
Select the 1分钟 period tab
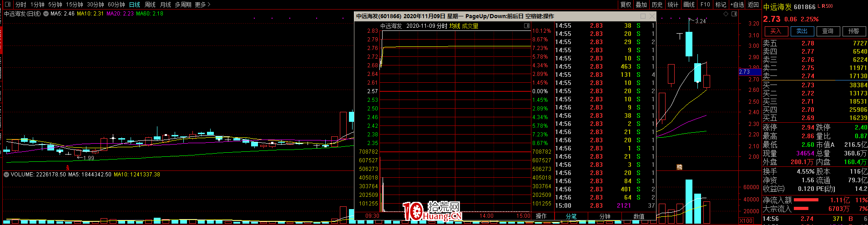(x=37, y=5)
